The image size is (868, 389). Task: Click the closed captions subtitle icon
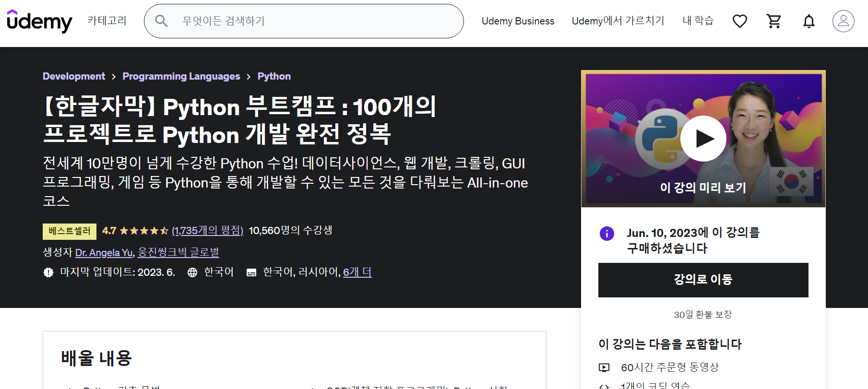coord(251,272)
